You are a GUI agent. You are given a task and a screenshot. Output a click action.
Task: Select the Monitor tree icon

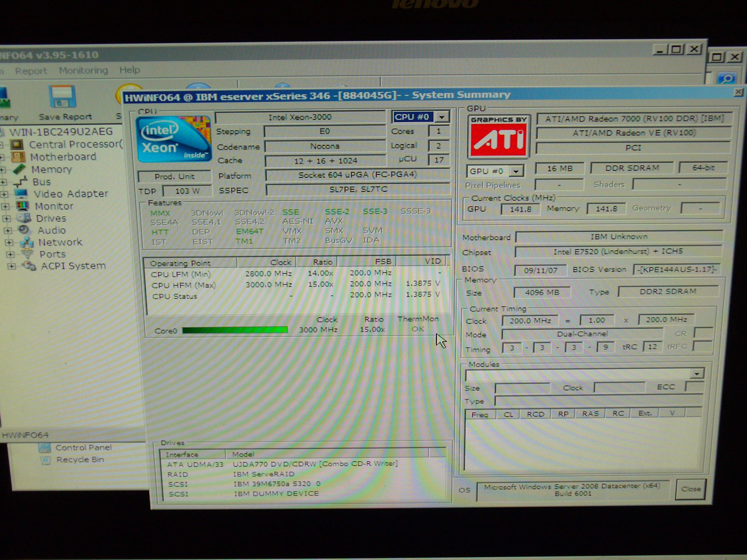[23, 206]
